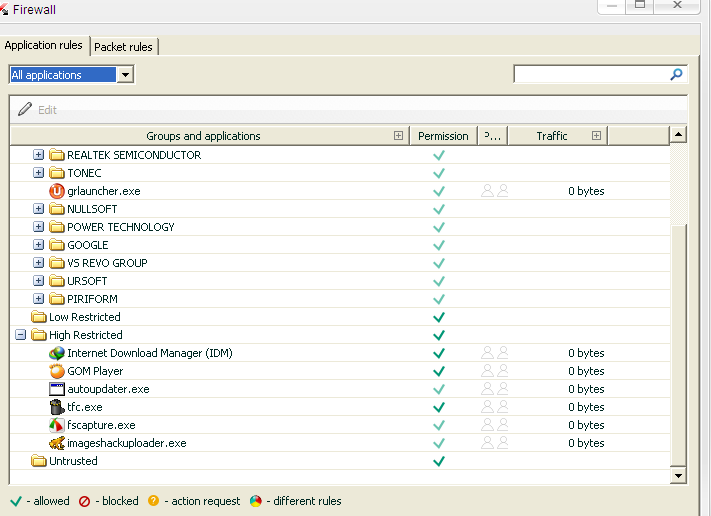Click the plus button in Traffic header

596,136
